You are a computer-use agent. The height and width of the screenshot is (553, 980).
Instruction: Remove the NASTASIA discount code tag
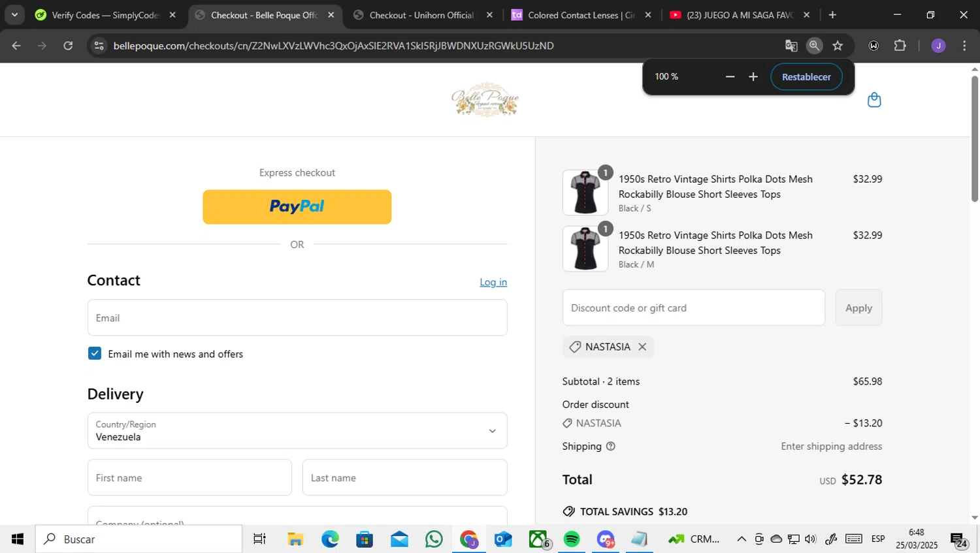point(642,347)
